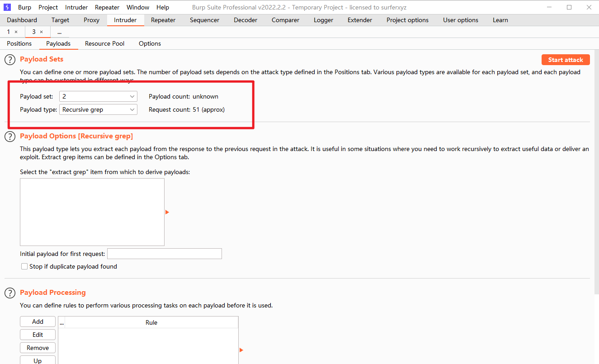Close Intruder tab 3 with its x
Image resolution: width=599 pixels, height=364 pixels.
click(42, 32)
